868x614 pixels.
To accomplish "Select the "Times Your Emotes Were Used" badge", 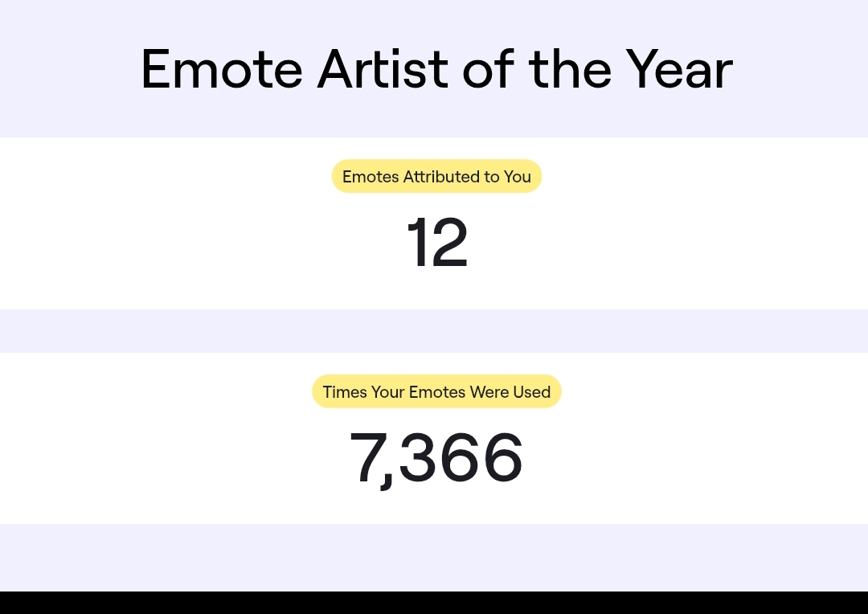I will (436, 392).
